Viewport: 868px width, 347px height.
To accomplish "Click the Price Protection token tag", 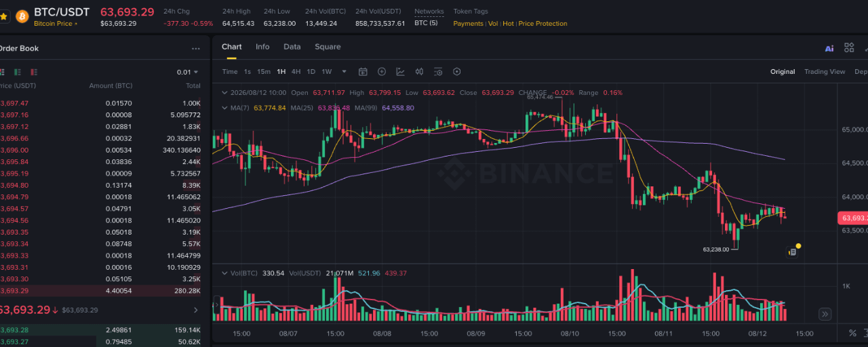I will [543, 24].
